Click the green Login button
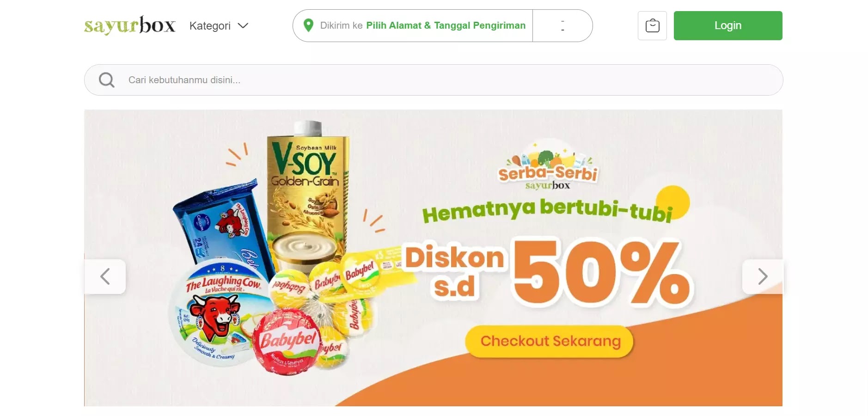This screenshot has height=416, width=868. tap(728, 25)
